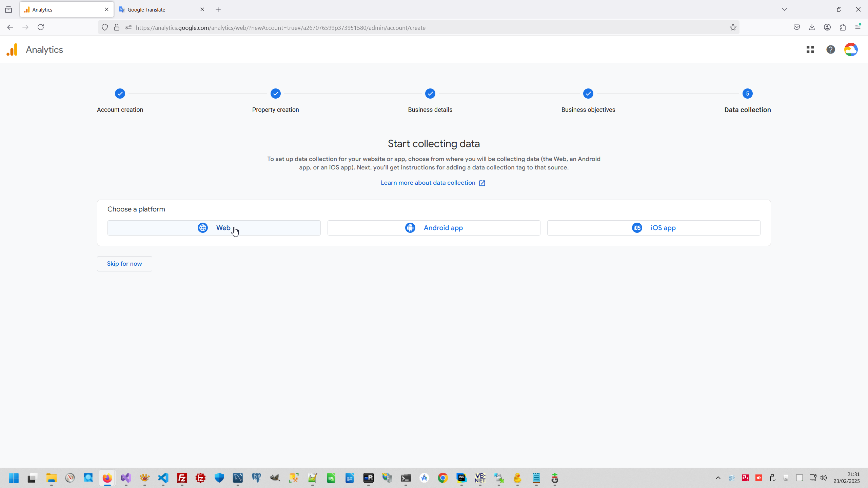Viewport: 868px width, 488px height.
Task: Click the Google apps grid icon
Action: [810, 50]
